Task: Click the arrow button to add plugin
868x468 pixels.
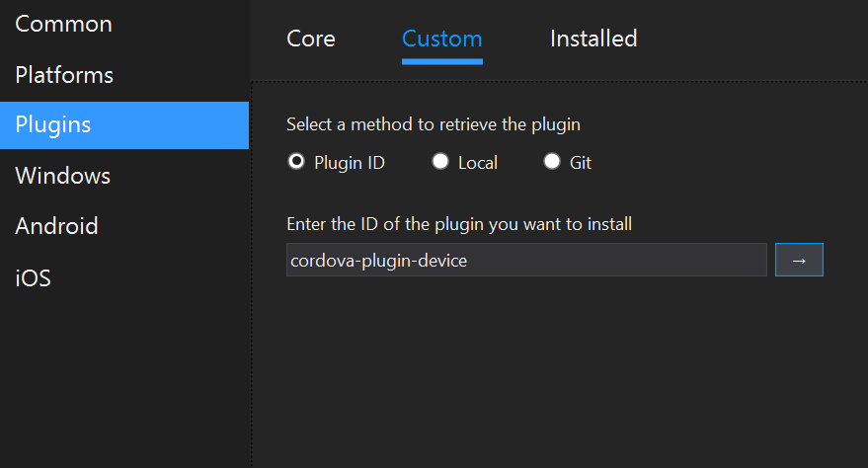Action: (799, 260)
